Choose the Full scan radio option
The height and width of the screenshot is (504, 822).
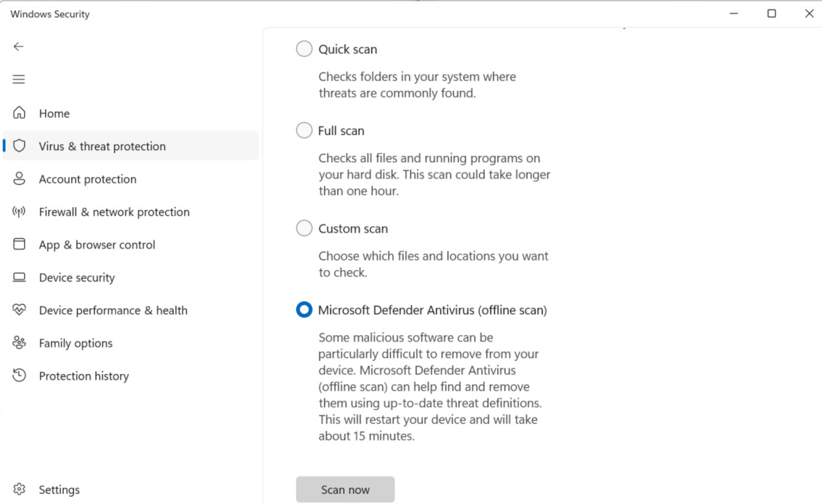pyautogui.click(x=304, y=130)
